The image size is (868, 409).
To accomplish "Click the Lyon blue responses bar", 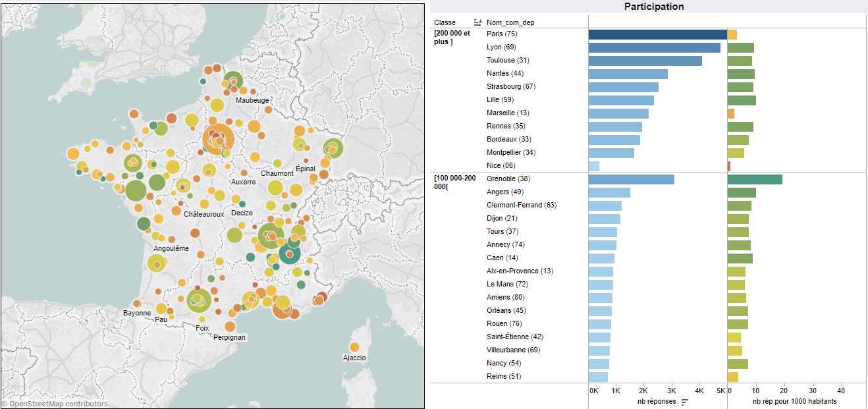I will (653, 47).
